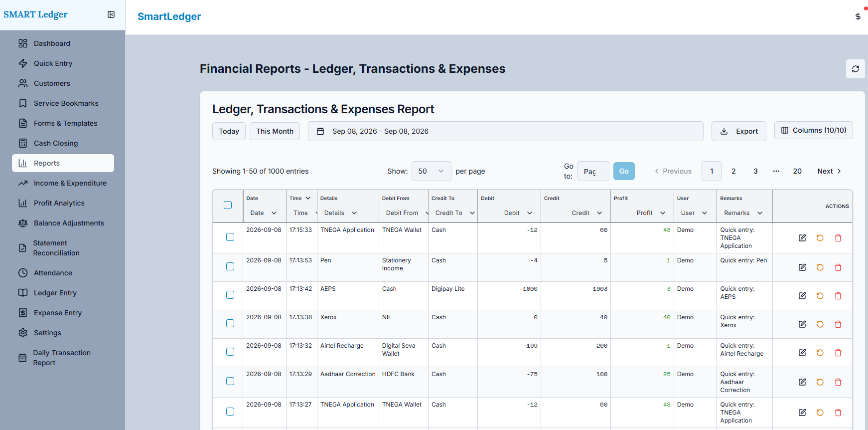Click the This Month button

(275, 131)
